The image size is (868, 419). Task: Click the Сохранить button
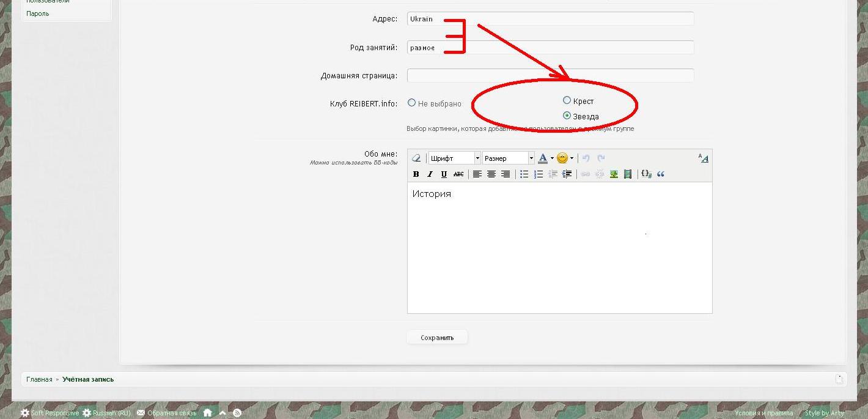[437, 337]
